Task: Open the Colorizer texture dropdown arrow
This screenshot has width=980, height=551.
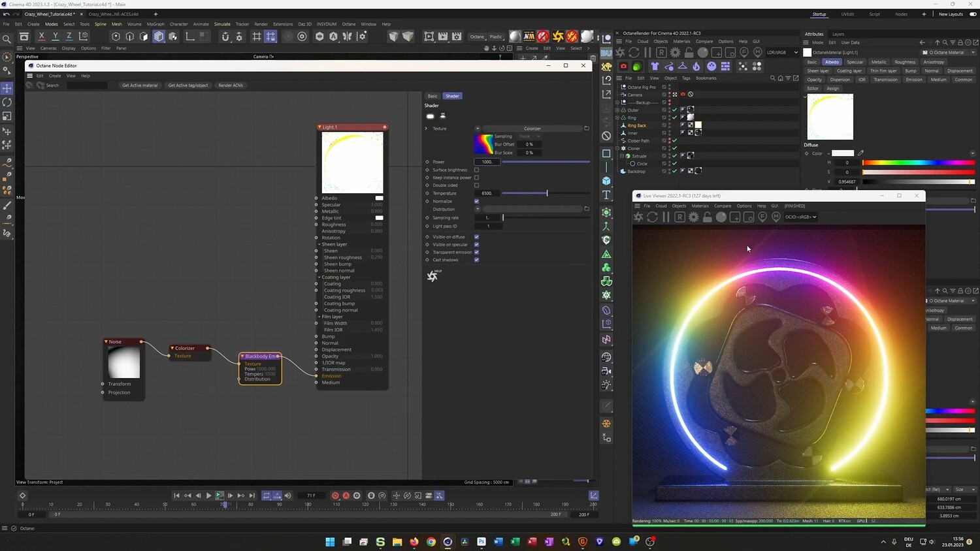Action: (x=478, y=129)
